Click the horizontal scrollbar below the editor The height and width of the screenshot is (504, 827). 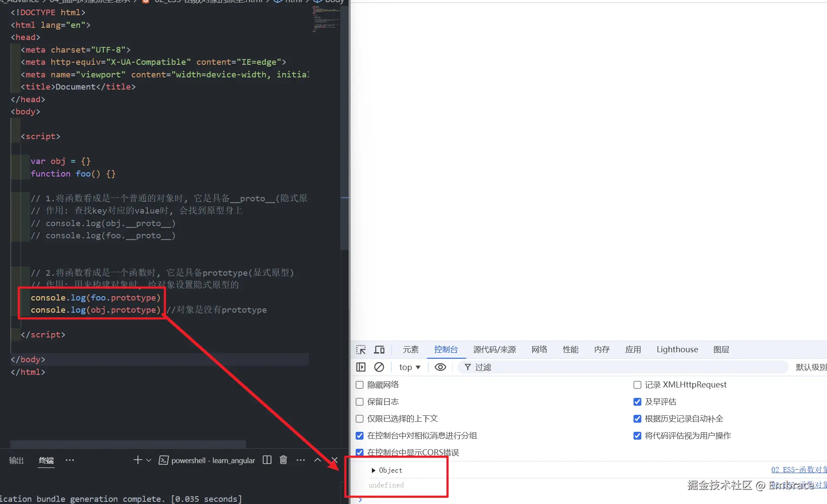click(x=128, y=444)
